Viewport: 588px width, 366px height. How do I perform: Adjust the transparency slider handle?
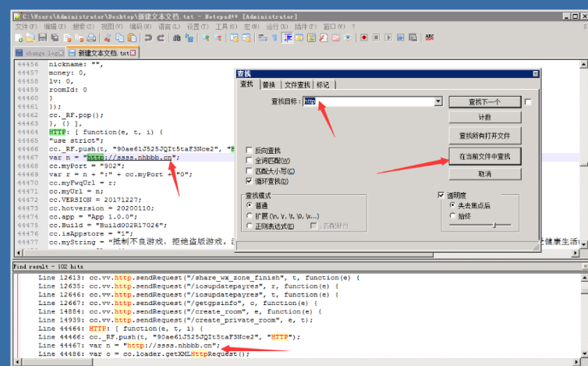click(494, 225)
